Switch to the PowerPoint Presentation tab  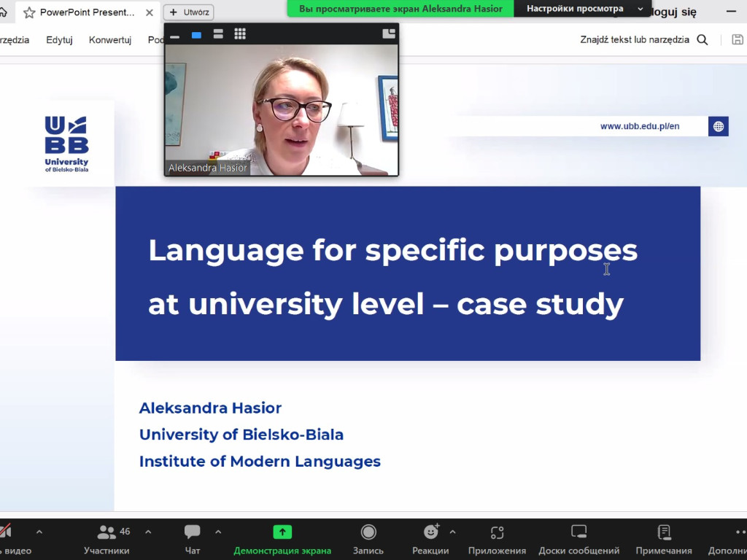coord(88,12)
